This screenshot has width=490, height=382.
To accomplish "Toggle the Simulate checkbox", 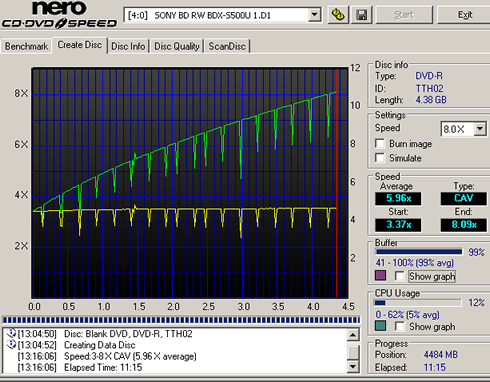I will coord(380,158).
